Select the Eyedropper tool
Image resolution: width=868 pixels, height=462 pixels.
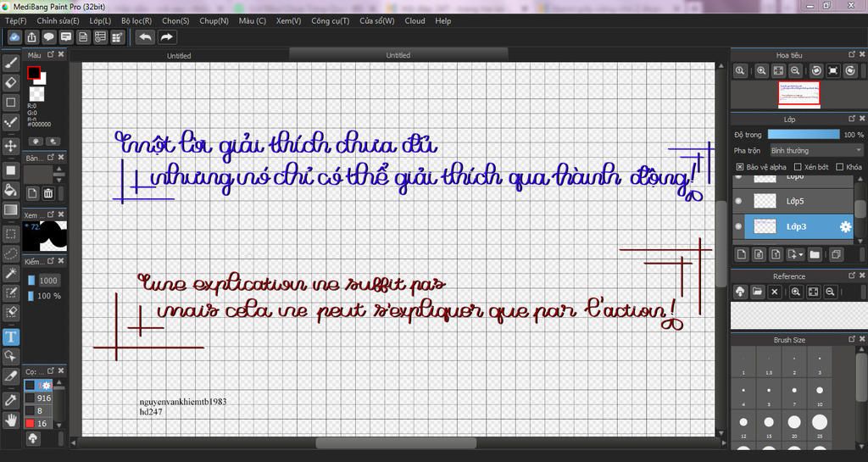pos(10,400)
